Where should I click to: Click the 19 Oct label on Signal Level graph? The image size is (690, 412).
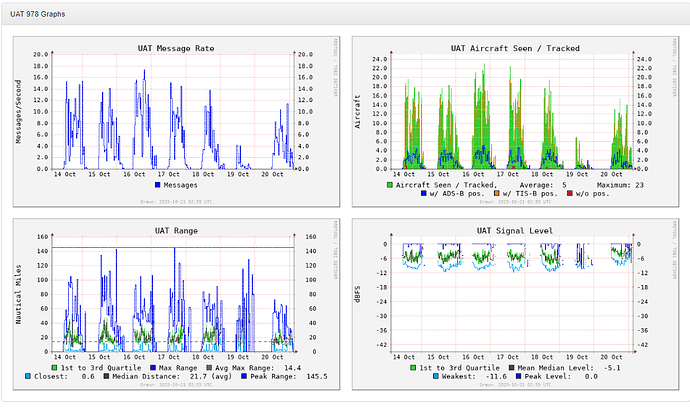click(x=577, y=357)
